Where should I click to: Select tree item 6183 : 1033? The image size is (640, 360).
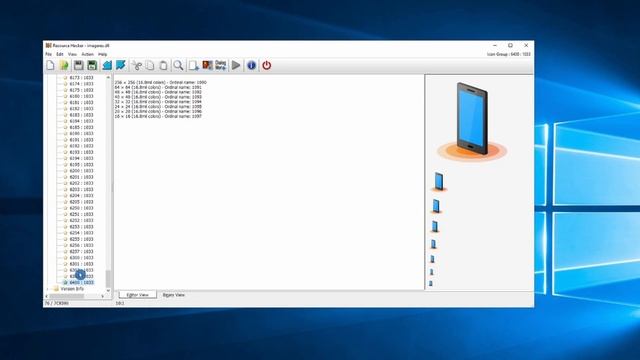[x=81, y=115]
